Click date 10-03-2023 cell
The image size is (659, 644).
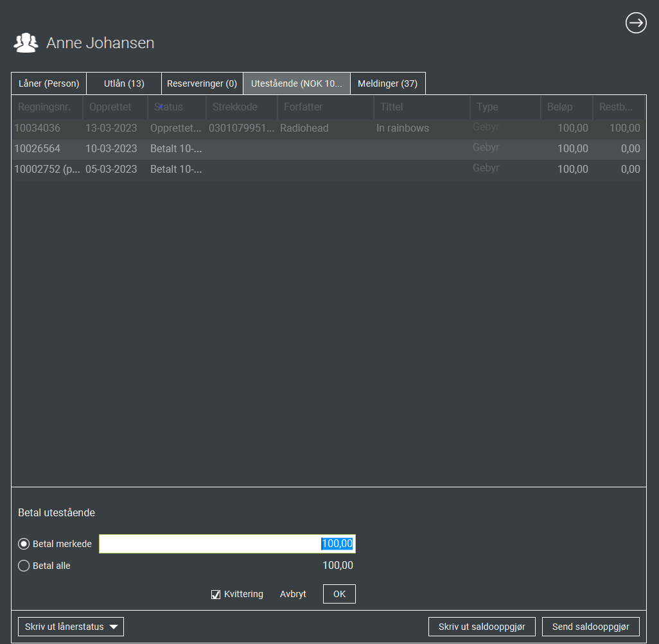click(x=111, y=149)
